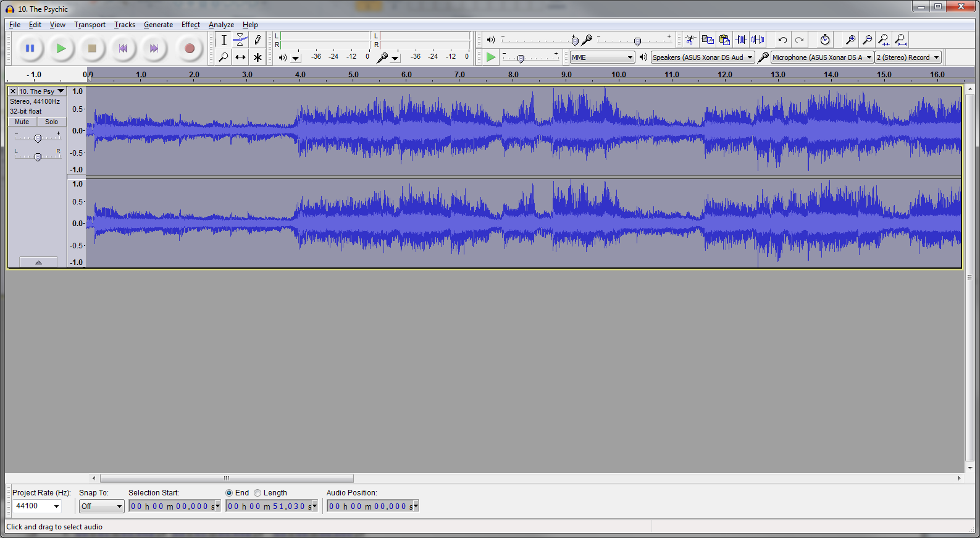This screenshot has height=538, width=980.
Task: Click the Cut scissors icon
Action: (690, 40)
